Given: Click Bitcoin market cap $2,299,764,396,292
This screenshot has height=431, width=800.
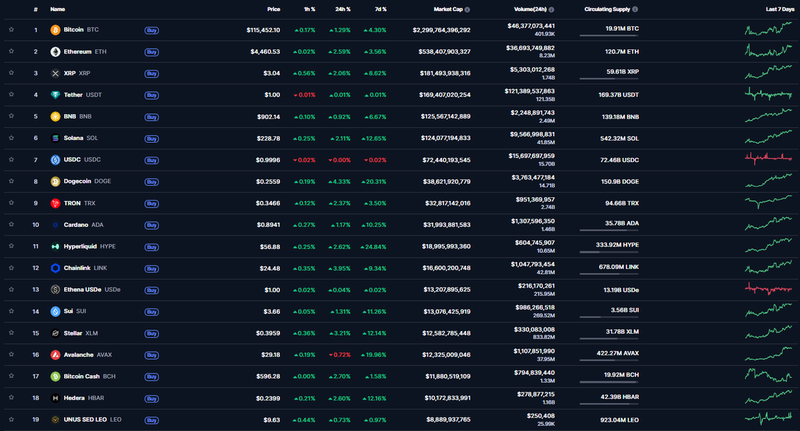Looking at the screenshot, I should pos(441,30).
